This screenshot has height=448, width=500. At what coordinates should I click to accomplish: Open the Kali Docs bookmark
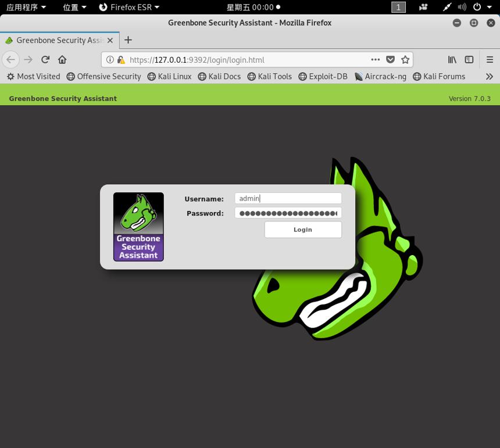[219, 77]
